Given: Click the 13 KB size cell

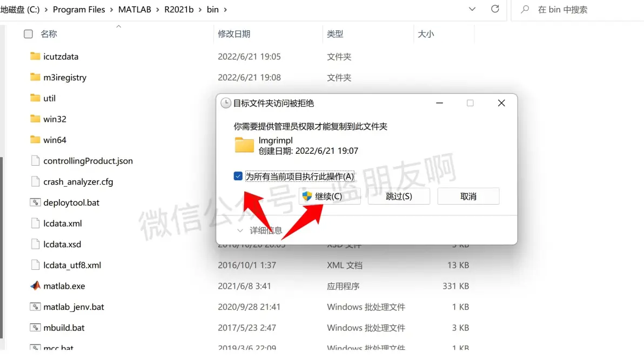Looking at the screenshot, I should click(458, 265).
